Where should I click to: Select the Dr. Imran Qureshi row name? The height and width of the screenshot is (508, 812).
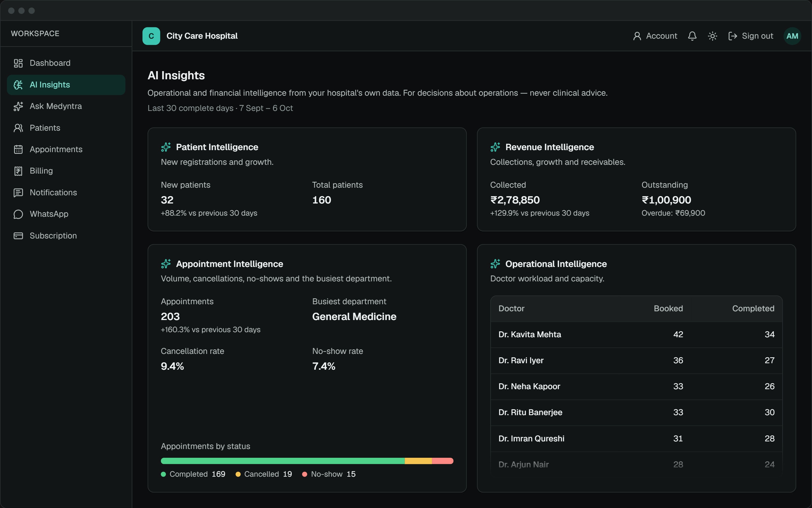click(x=531, y=439)
